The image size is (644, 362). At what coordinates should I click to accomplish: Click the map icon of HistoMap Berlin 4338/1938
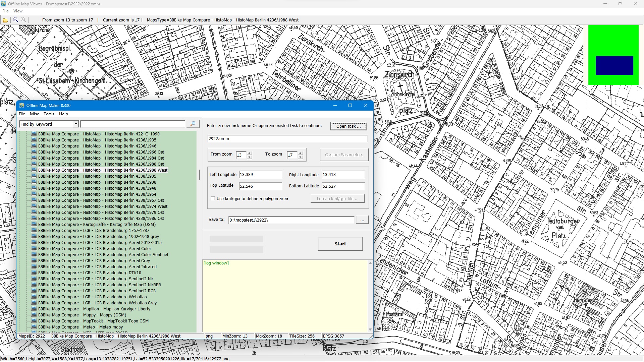pyautogui.click(x=34, y=182)
